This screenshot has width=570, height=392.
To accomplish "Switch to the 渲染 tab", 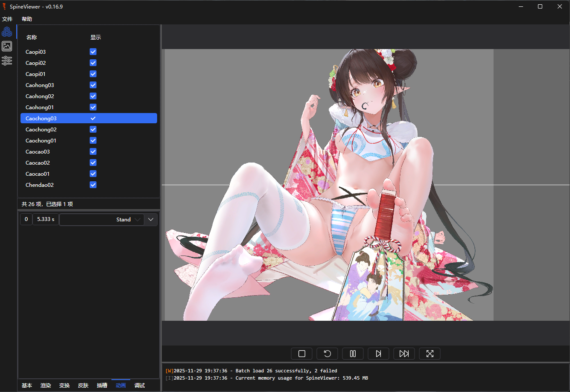I will click(46, 385).
